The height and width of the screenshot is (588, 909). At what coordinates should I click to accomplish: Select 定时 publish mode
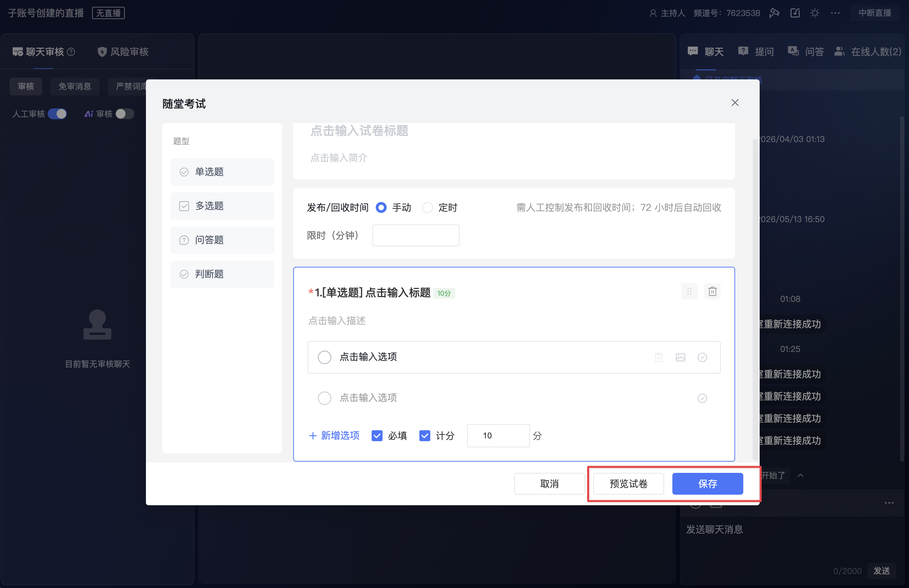coord(427,207)
